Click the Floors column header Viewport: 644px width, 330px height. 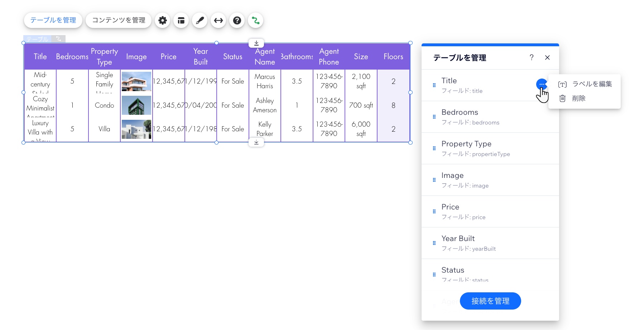393,57
